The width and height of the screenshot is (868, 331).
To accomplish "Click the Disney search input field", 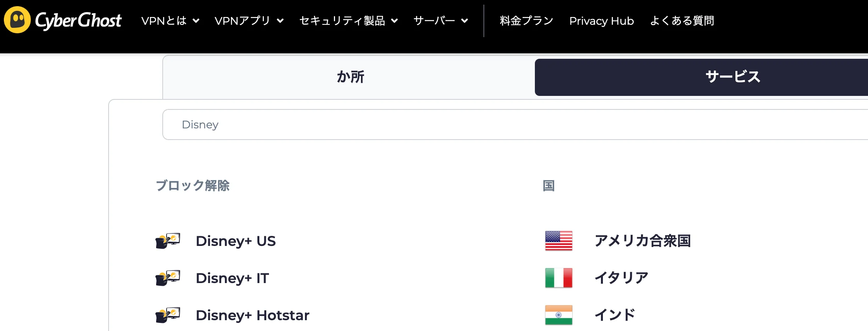I will [502, 125].
